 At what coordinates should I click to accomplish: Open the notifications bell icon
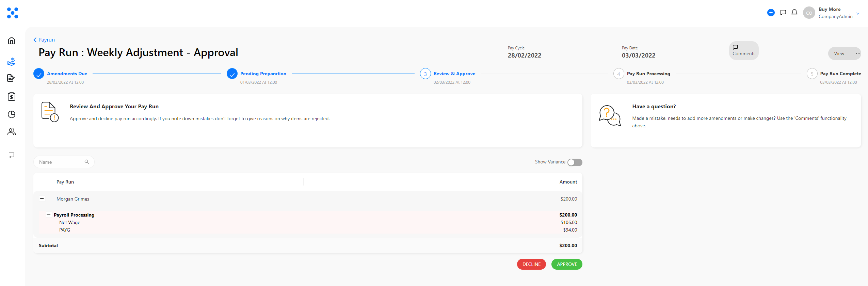pyautogui.click(x=794, y=13)
